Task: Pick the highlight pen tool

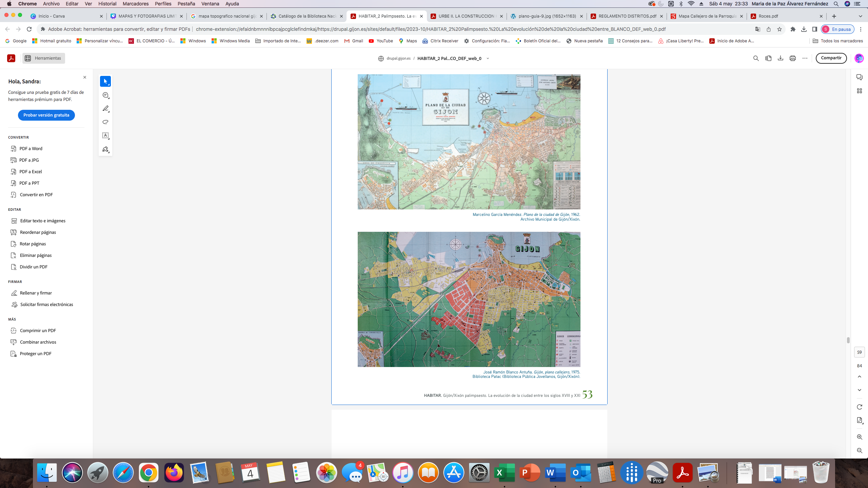Action: pos(105,108)
